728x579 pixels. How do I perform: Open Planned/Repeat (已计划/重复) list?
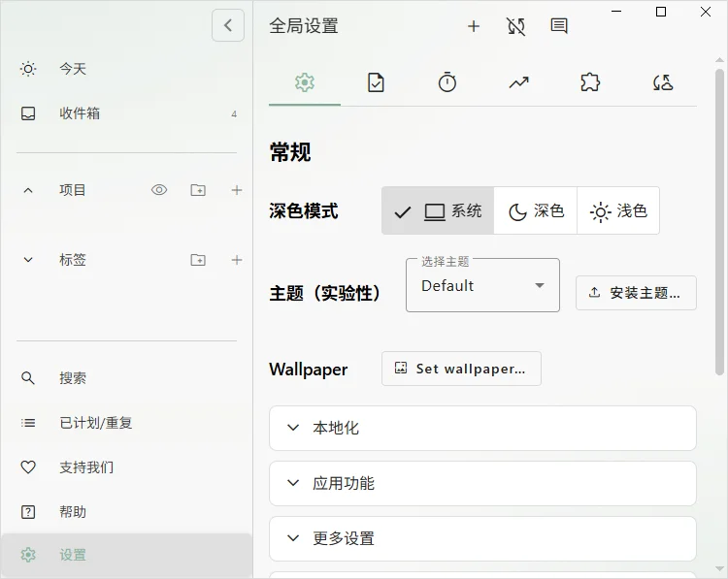click(x=126, y=423)
